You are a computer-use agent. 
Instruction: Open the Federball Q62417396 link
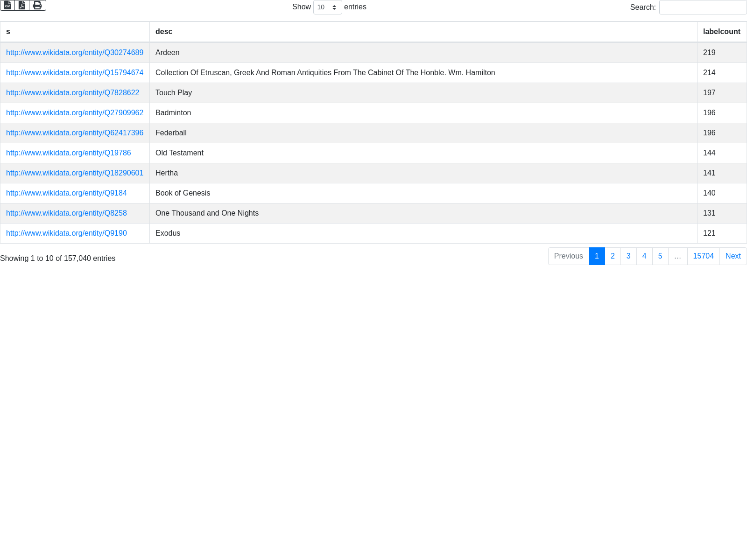(75, 133)
